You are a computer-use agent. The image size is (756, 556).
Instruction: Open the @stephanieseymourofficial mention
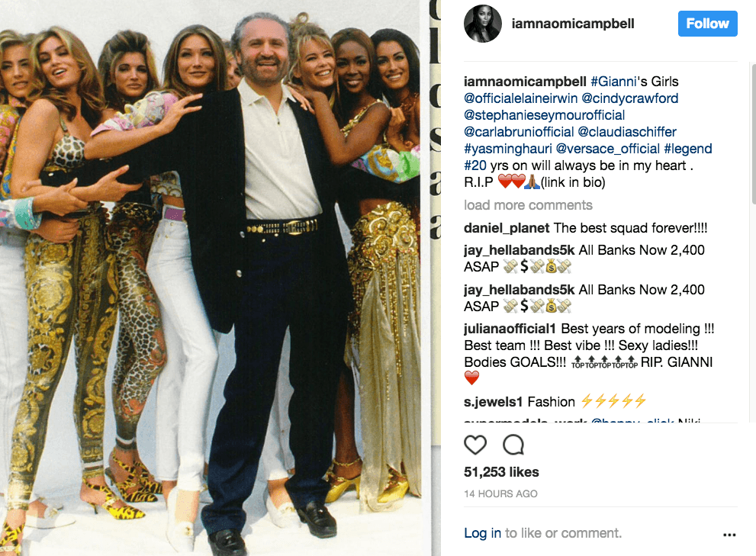pyautogui.click(x=545, y=115)
